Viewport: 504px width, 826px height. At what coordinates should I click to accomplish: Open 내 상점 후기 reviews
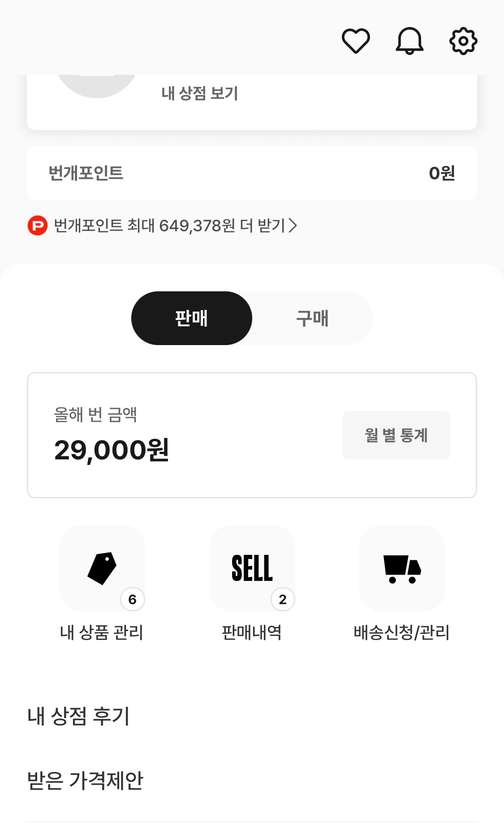point(79,716)
